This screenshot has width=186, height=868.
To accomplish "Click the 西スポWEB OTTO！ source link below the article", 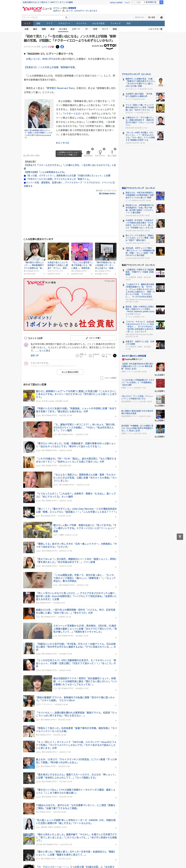I will tap(108, 193).
